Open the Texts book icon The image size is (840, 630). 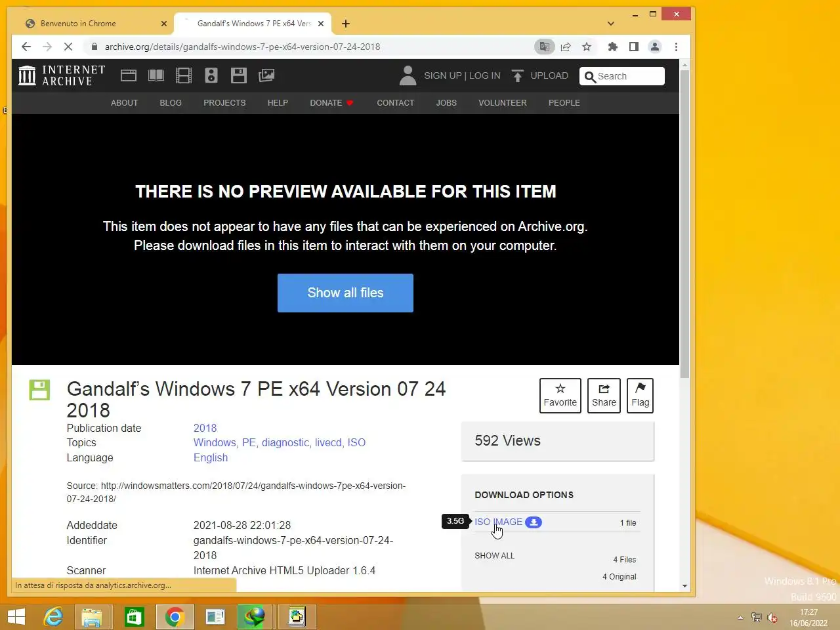156,75
